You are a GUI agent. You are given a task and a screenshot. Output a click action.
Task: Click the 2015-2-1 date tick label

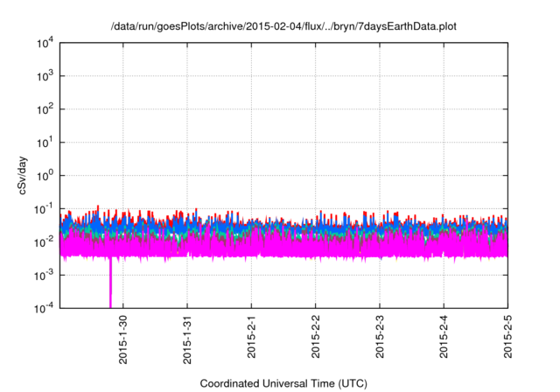(251, 337)
